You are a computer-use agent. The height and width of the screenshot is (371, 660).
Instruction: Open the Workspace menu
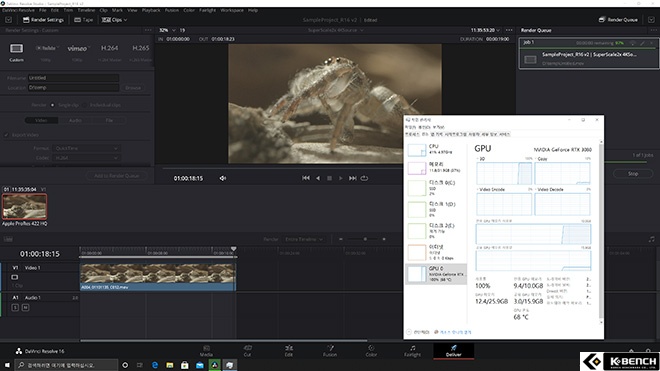point(232,10)
